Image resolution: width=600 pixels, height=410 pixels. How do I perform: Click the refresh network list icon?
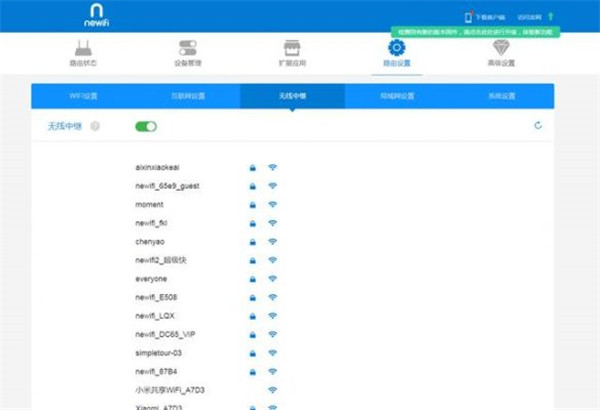pos(538,126)
